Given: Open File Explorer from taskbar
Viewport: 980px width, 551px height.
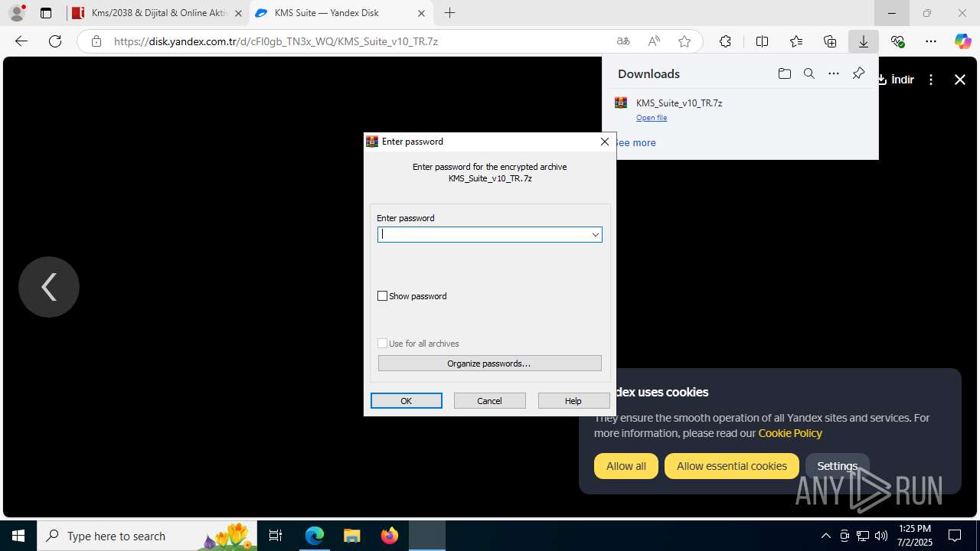Looking at the screenshot, I should 352,536.
